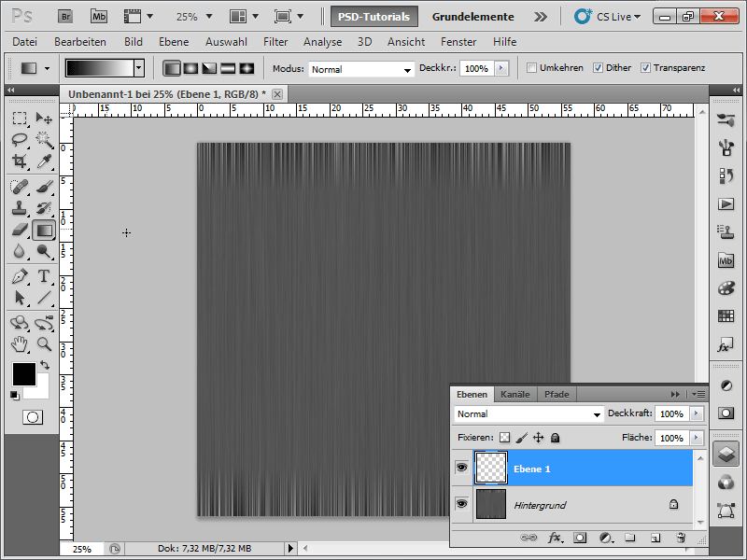Select the Blur tool

20,251
